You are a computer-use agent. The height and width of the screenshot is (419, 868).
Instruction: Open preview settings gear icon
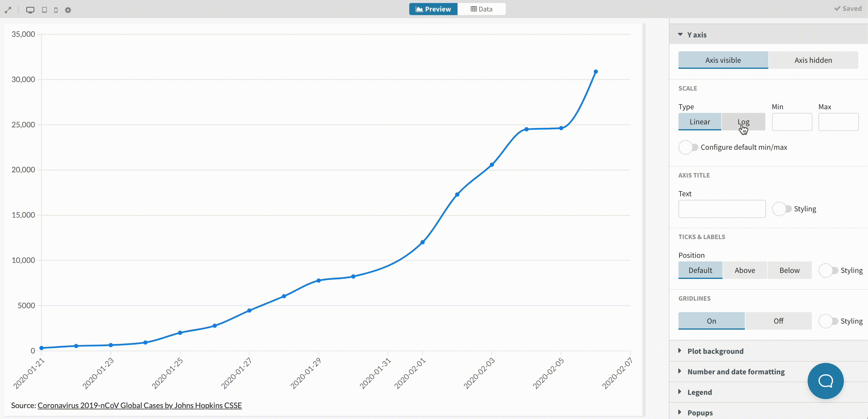(68, 10)
